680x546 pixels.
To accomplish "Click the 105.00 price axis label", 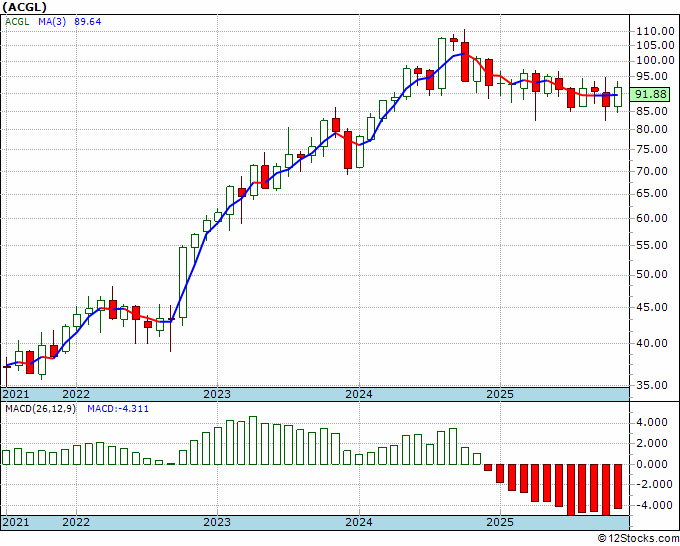I will [655, 45].
